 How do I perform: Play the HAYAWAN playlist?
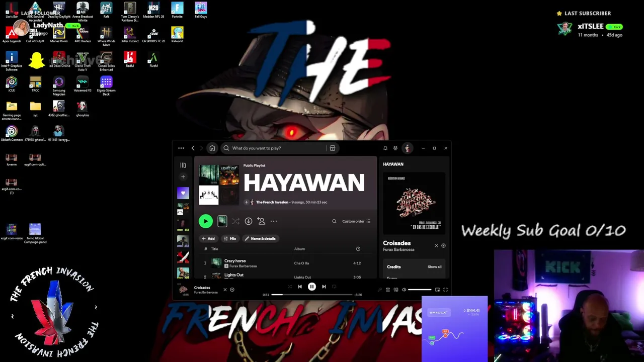click(205, 221)
